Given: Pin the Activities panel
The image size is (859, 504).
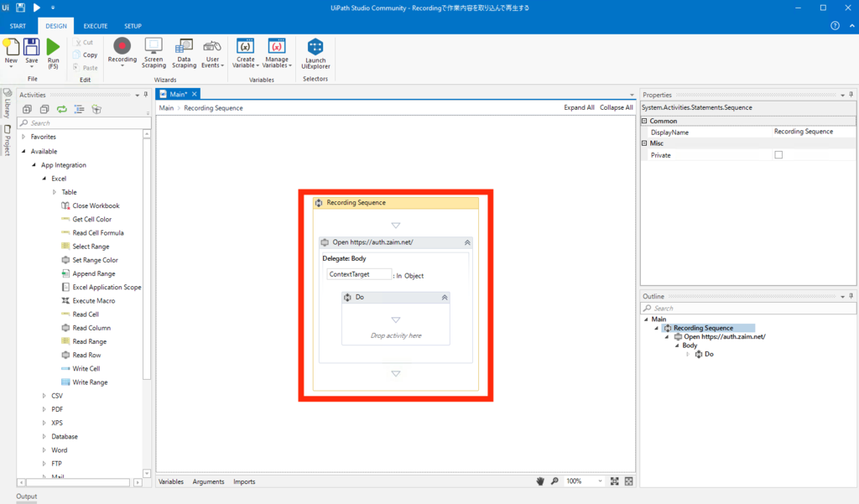Looking at the screenshot, I should pos(146,95).
